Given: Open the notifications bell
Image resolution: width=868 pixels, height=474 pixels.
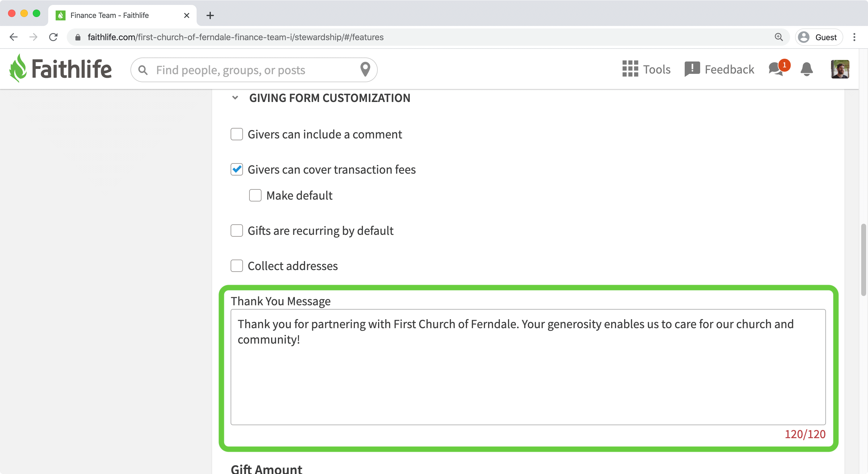Looking at the screenshot, I should (x=806, y=69).
